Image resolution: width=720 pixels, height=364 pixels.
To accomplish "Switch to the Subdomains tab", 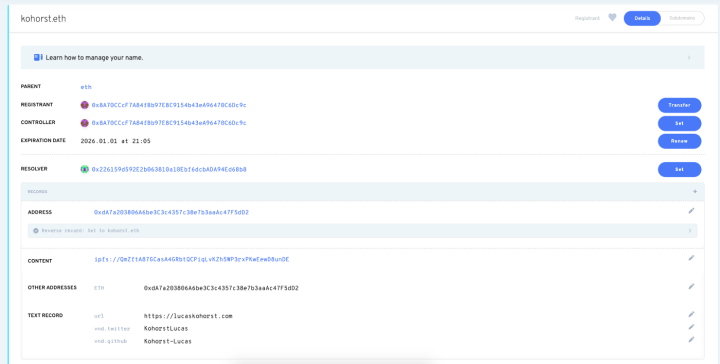I will click(x=682, y=18).
